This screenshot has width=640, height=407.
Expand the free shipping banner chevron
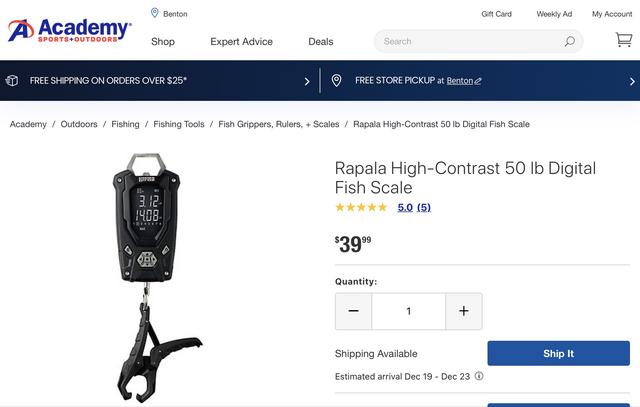click(307, 81)
